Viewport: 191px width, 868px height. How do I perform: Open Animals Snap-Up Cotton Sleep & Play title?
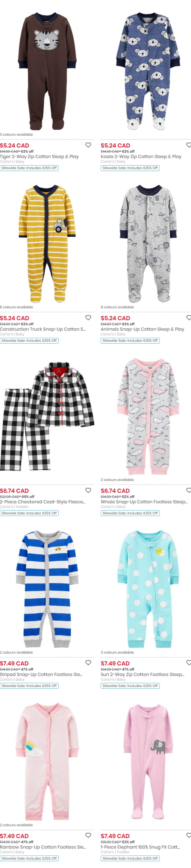click(142, 329)
